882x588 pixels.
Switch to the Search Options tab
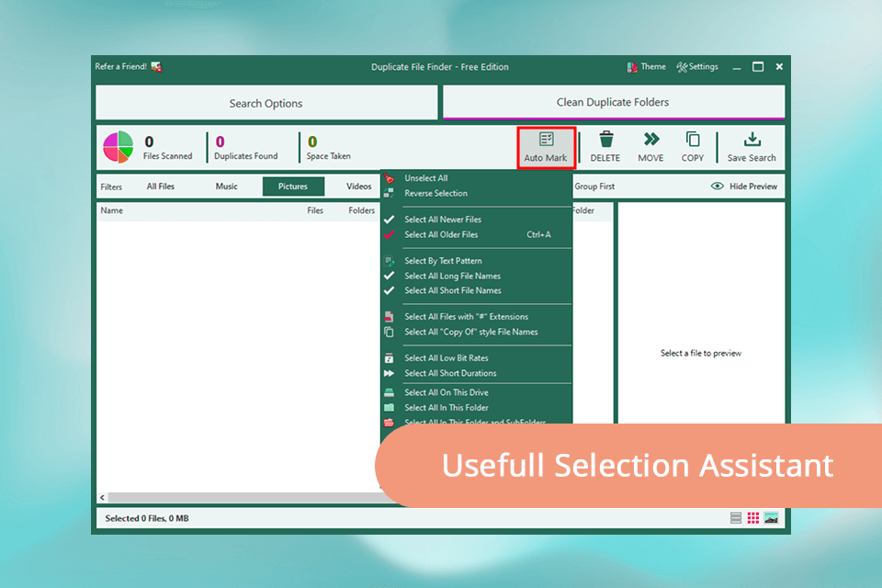266,103
